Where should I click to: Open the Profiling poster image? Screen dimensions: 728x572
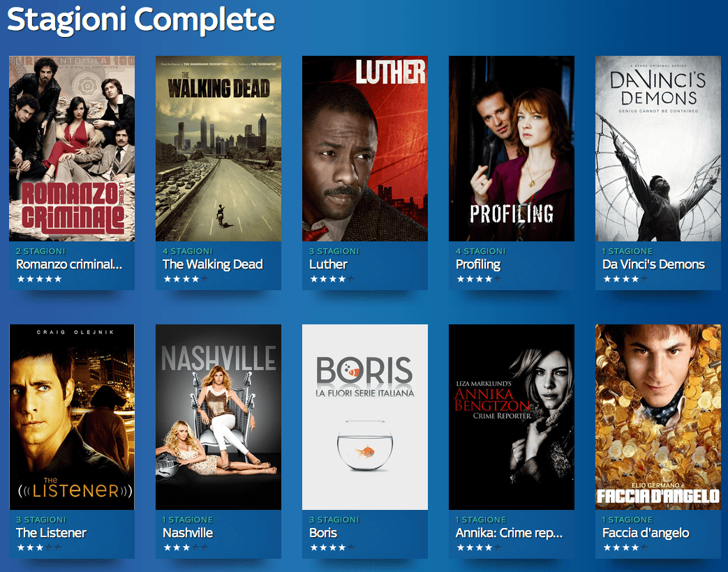pyautogui.click(x=512, y=149)
